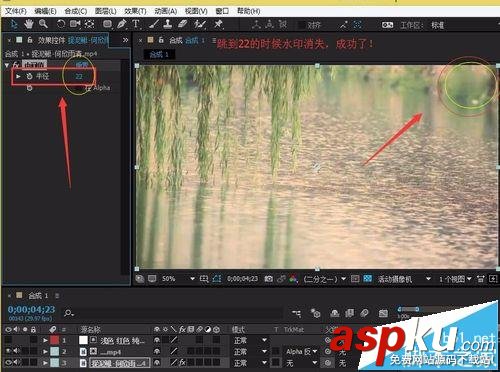This screenshot has height=372, width=500.
Task: Open the 动画(A) menu
Action: click(166, 11)
